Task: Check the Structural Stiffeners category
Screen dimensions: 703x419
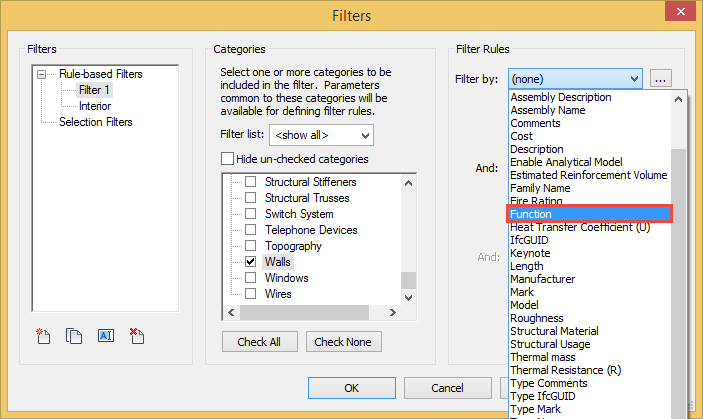Action: (x=251, y=182)
